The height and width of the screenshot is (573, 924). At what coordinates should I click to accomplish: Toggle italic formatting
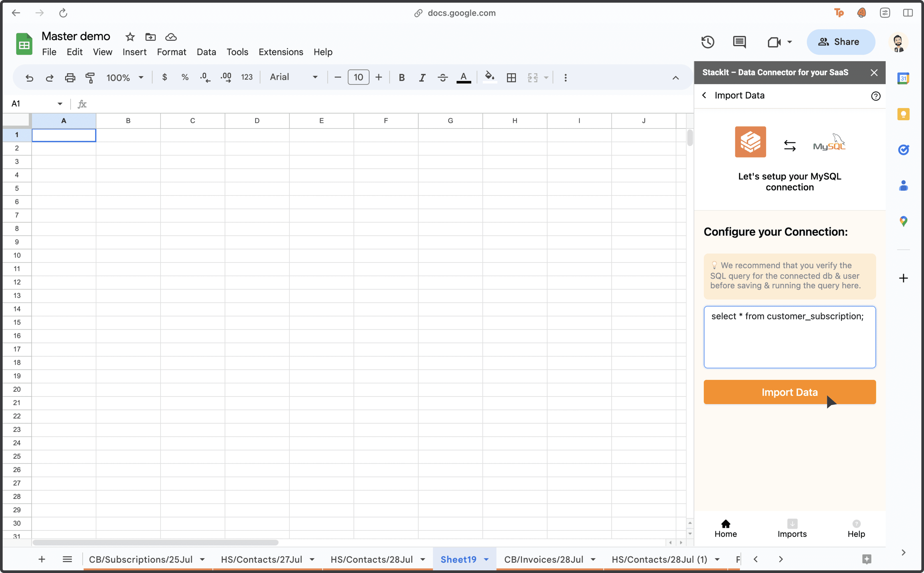coord(422,78)
